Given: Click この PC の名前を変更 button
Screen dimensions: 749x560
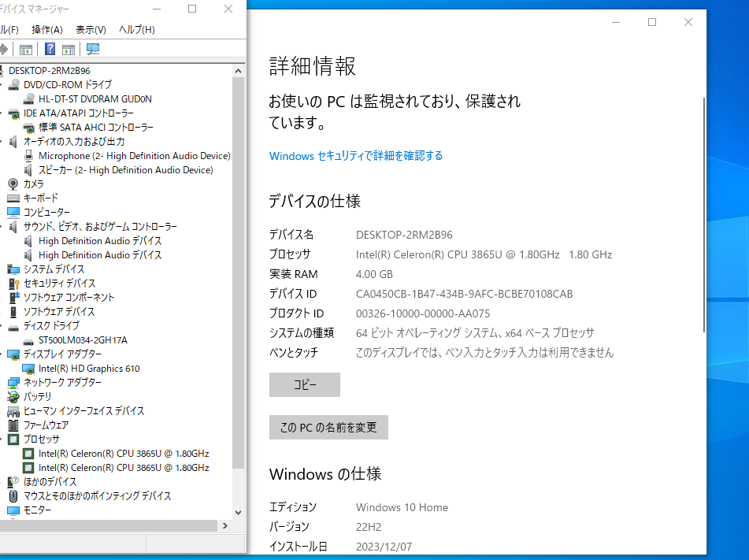Looking at the screenshot, I should pos(328,427).
